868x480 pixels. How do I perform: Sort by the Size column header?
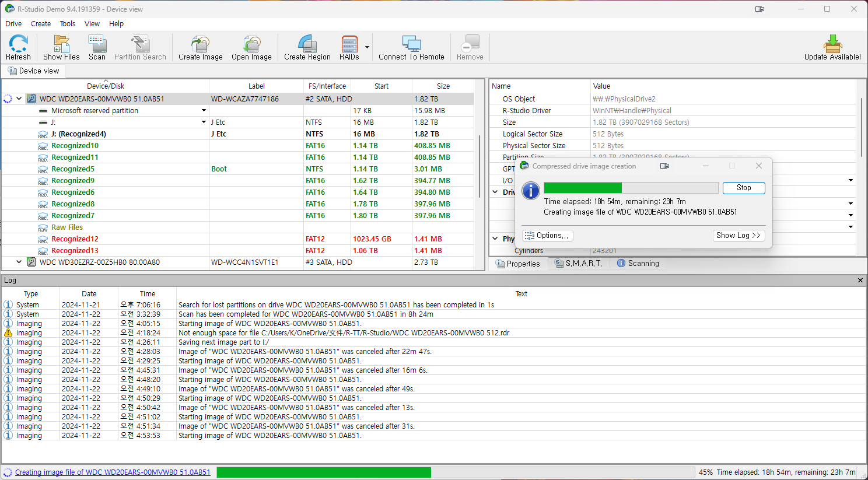tap(443, 86)
